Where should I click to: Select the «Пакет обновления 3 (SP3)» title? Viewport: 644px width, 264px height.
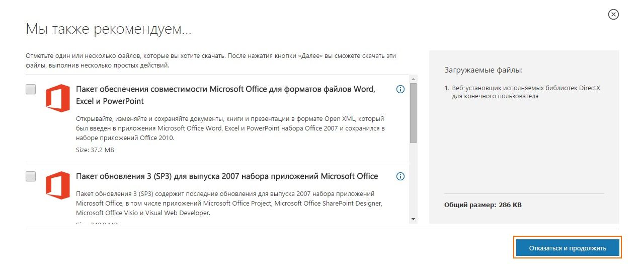pos(226,176)
